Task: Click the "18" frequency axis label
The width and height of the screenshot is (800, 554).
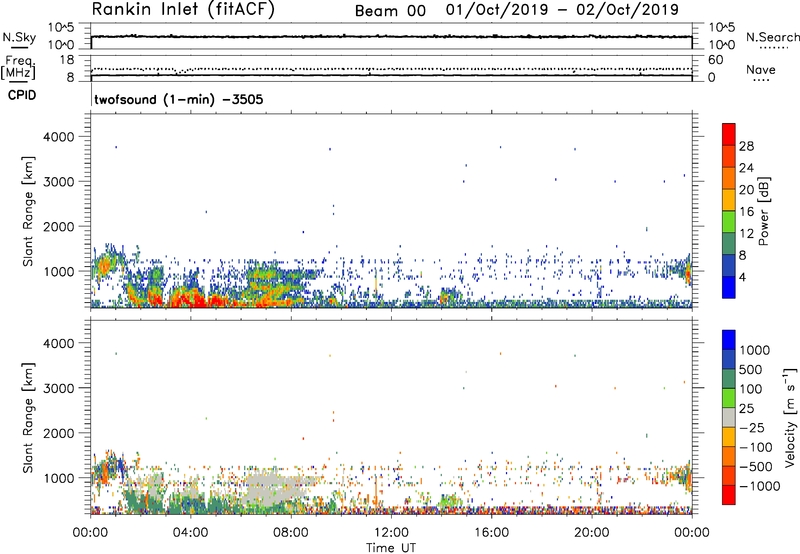Action: 67,60
